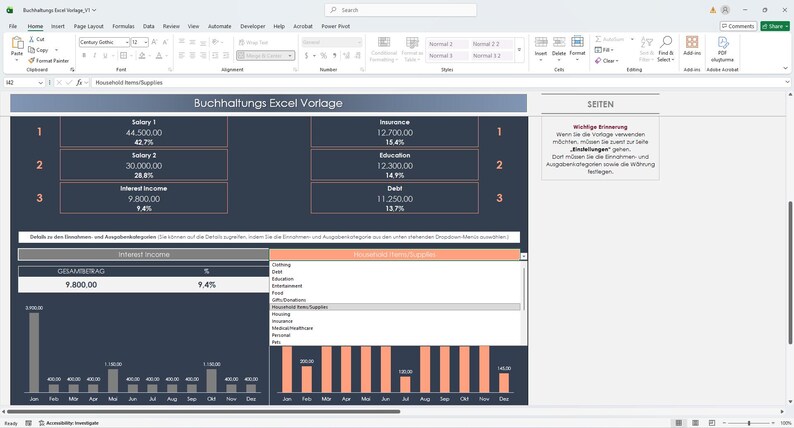Open the Developer ribbon tab
This screenshot has height=428, width=794.
tap(253, 26)
